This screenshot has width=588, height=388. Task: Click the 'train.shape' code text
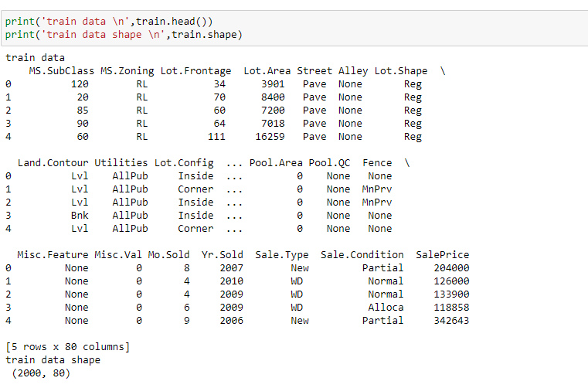point(205,35)
